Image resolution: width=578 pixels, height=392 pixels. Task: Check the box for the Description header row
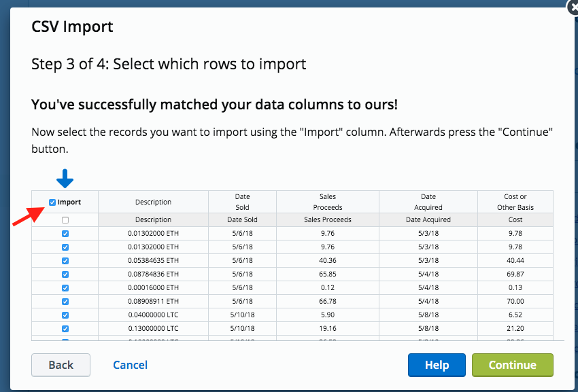(x=65, y=220)
